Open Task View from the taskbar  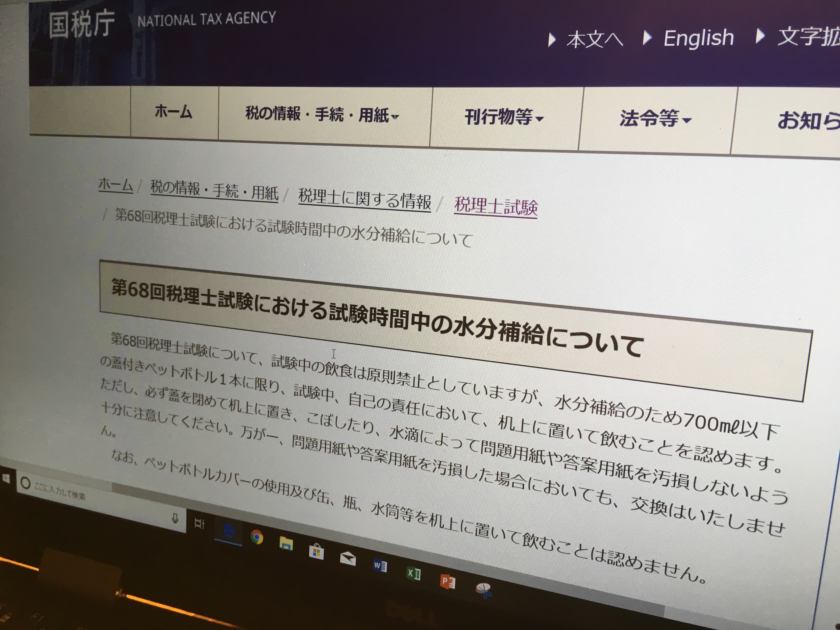pyautogui.click(x=199, y=524)
